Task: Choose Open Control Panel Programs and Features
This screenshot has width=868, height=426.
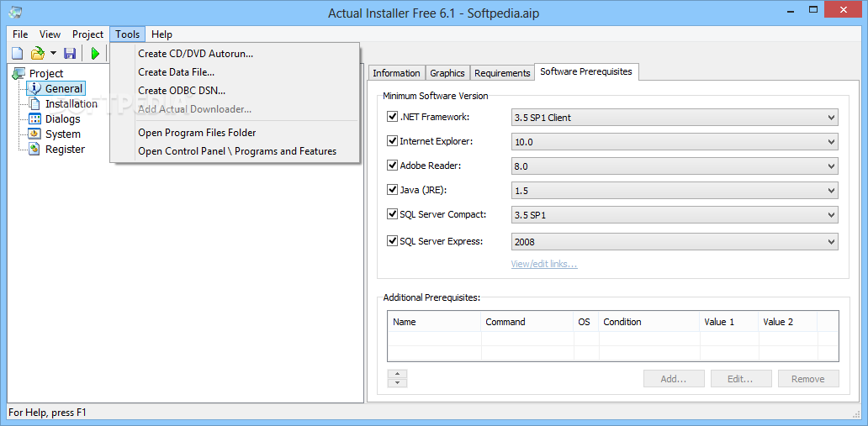Action: tap(236, 151)
